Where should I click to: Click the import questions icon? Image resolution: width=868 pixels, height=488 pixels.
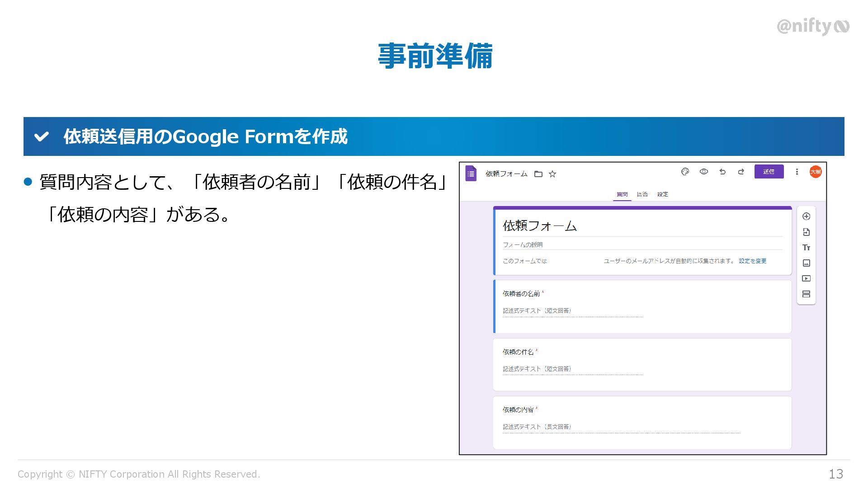click(806, 232)
